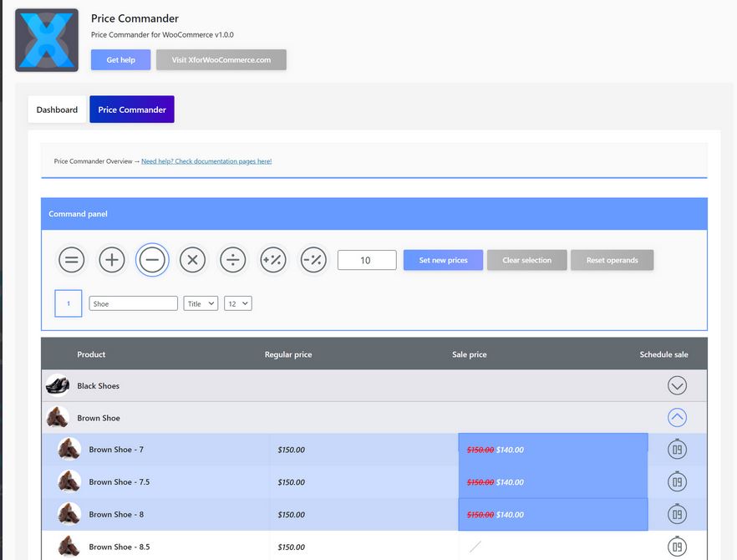737x560 pixels.
Task: Select the equals (set price) operator
Action: 72,260
